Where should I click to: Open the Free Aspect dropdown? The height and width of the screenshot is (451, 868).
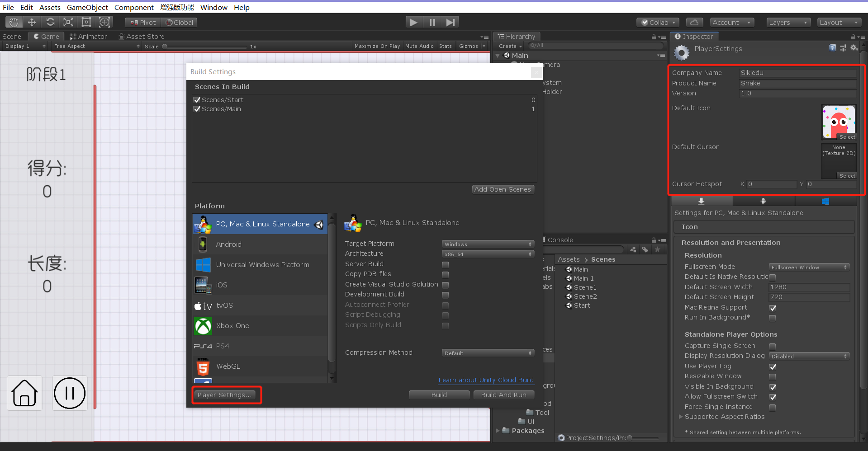(97, 46)
